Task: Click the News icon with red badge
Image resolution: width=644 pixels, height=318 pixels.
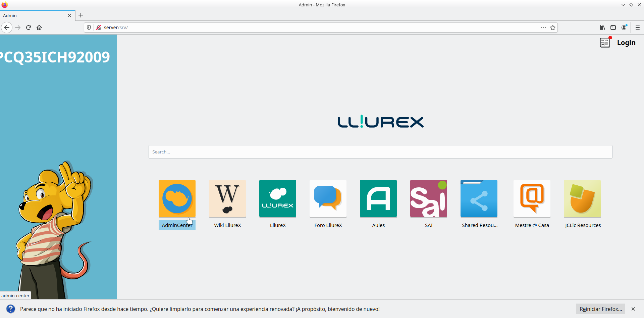Action: point(605,43)
